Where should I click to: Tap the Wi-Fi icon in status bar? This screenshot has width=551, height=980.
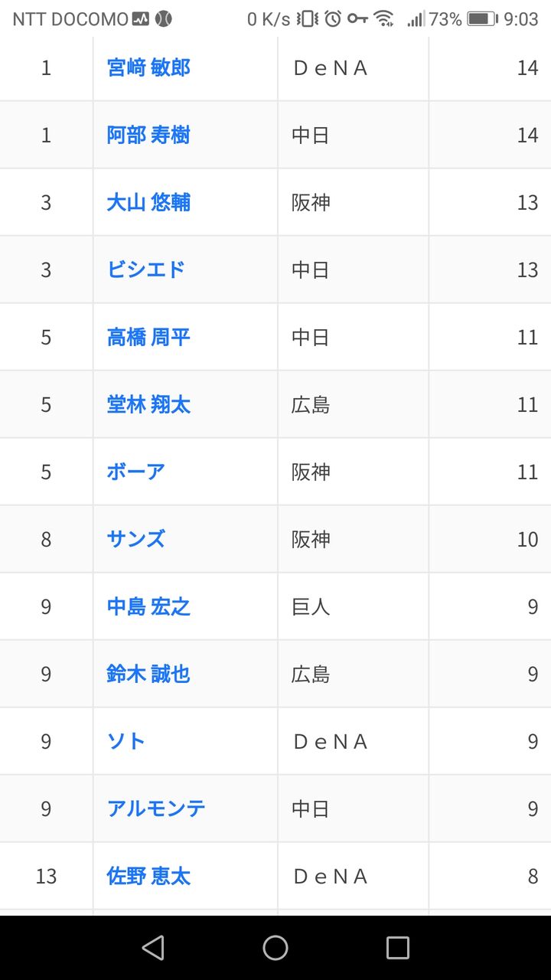[384, 19]
